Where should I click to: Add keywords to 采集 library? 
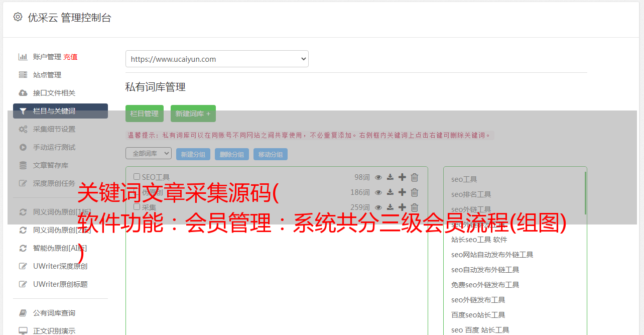[402, 207]
